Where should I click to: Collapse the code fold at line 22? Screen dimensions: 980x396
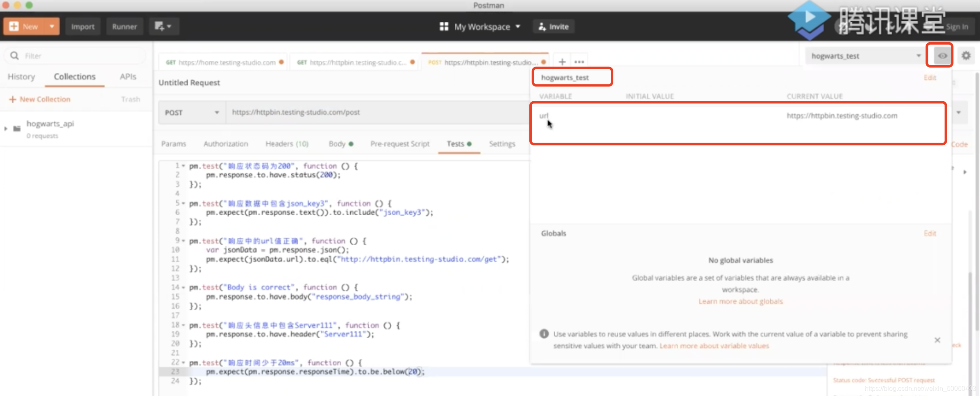click(184, 363)
